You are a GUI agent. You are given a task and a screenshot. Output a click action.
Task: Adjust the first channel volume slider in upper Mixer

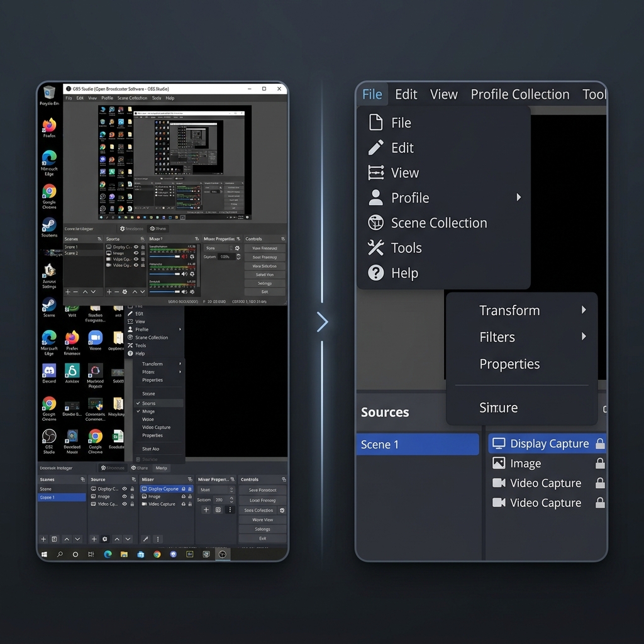point(165,257)
